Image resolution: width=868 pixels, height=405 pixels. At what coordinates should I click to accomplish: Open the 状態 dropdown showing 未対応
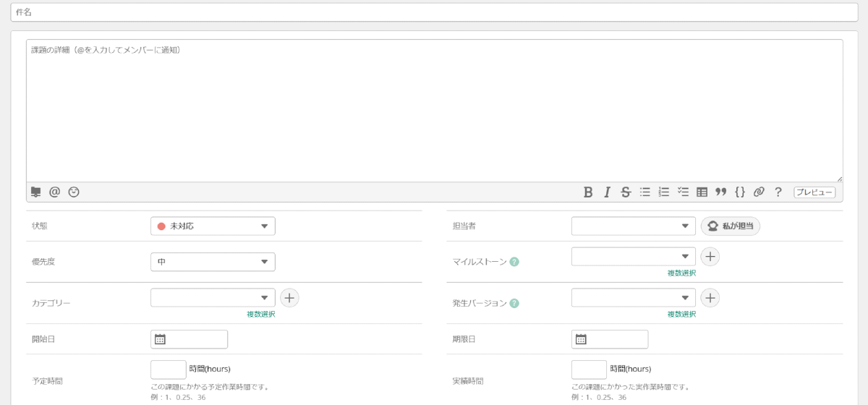213,226
